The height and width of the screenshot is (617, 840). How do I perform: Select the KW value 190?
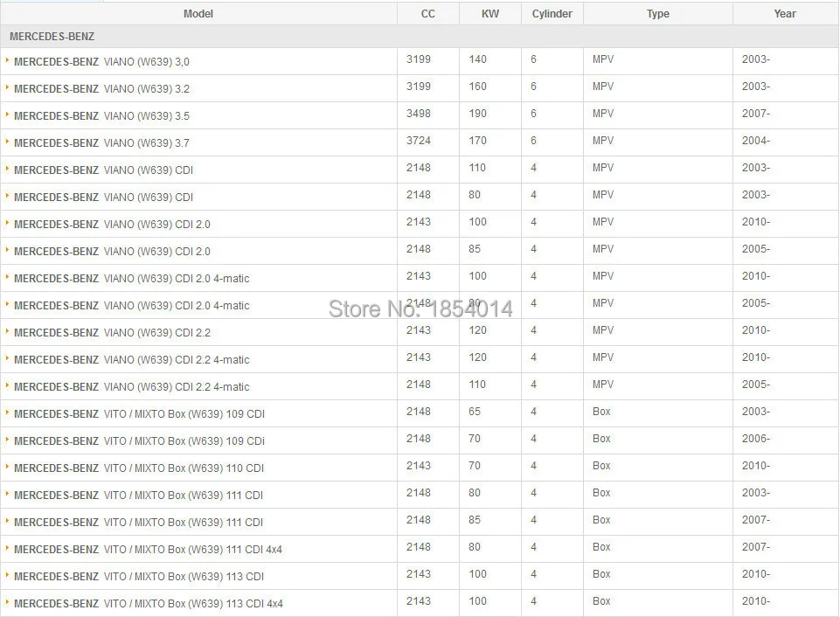click(x=478, y=114)
